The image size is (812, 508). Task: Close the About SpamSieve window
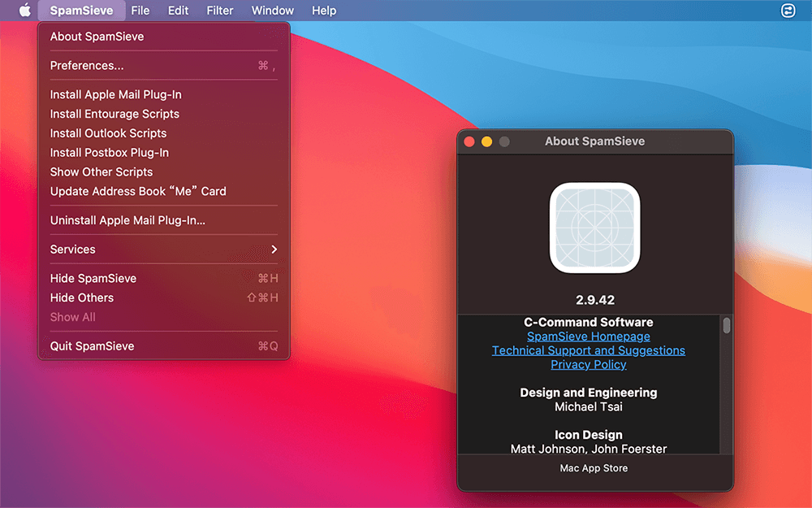[x=469, y=141]
